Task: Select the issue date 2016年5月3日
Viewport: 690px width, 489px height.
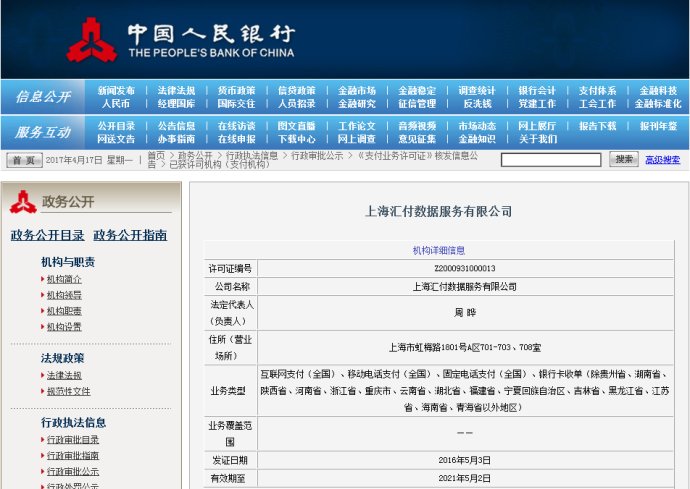Action: (465, 460)
